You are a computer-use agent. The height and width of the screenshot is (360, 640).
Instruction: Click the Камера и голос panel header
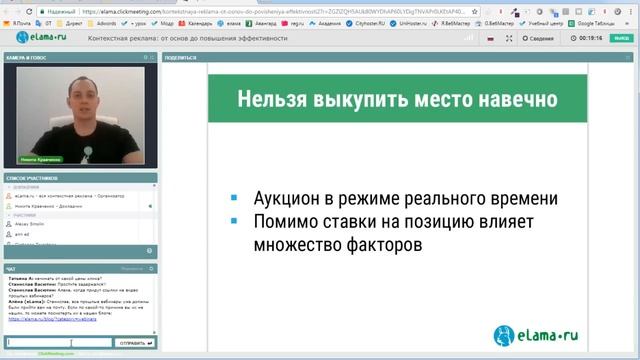[x=80, y=58]
